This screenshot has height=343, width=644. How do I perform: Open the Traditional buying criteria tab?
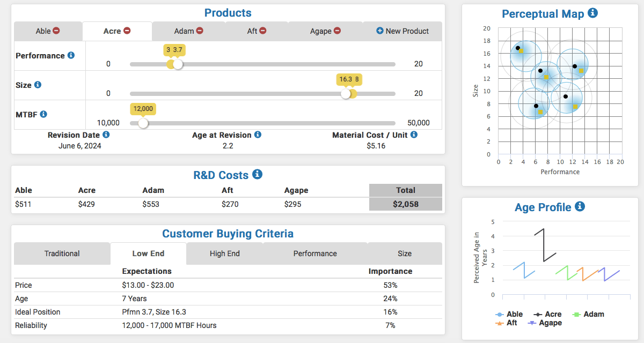pyautogui.click(x=62, y=253)
